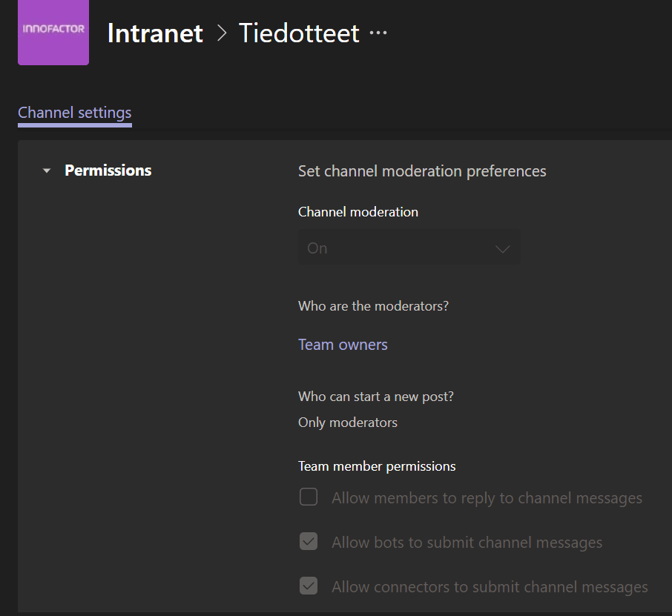Open the more options ellipsis menu
This screenshot has width=672, height=616.
(x=378, y=33)
